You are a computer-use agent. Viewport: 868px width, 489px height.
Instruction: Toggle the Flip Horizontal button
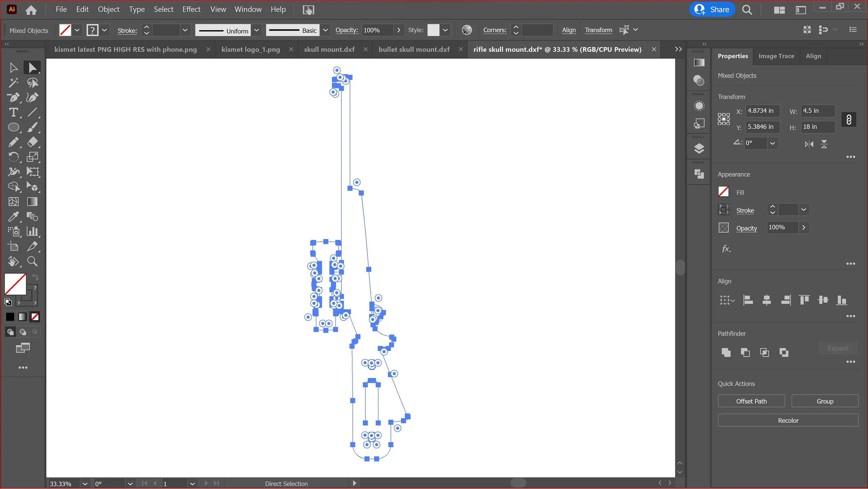809,144
